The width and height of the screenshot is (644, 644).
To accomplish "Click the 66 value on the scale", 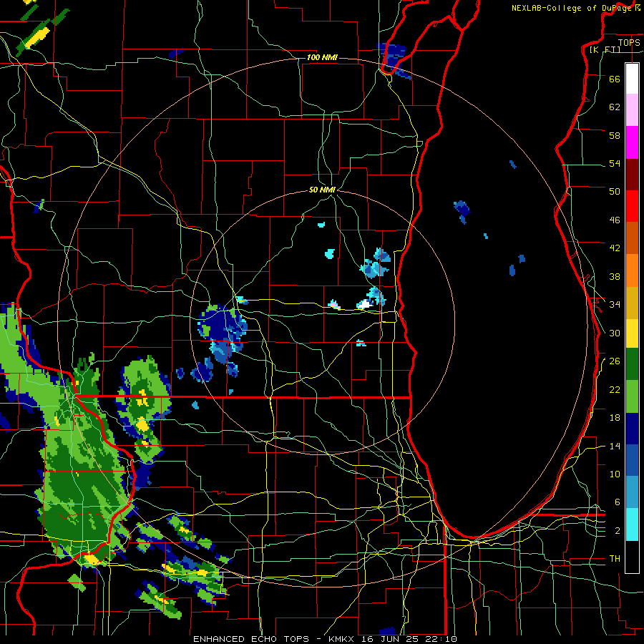I will (x=615, y=79).
